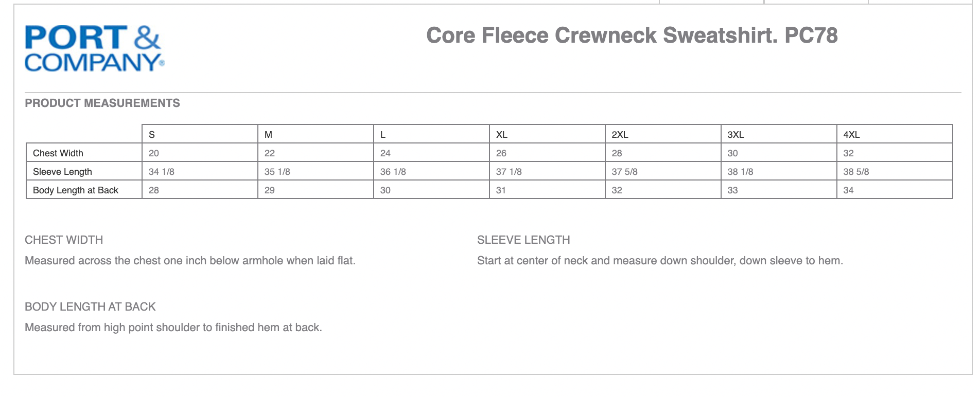
Task: Click the Port & Company logo
Action: [94, 48]
